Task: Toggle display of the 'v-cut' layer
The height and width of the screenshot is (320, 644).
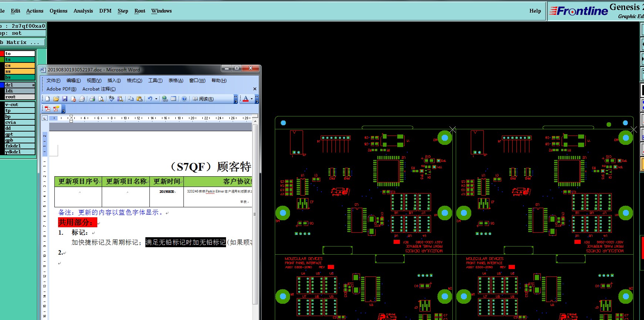Action: (20, 105)
